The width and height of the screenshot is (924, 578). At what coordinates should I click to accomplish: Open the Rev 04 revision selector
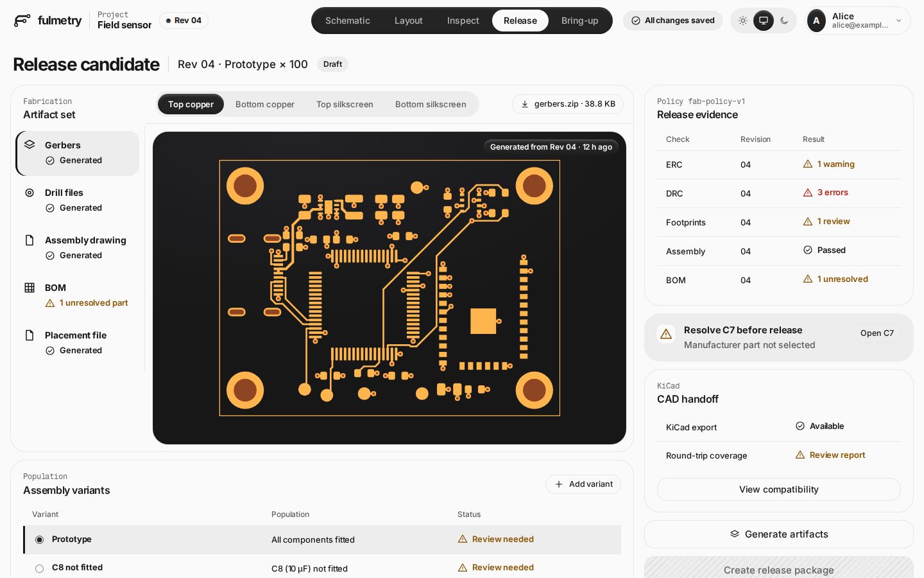[184, 21]
